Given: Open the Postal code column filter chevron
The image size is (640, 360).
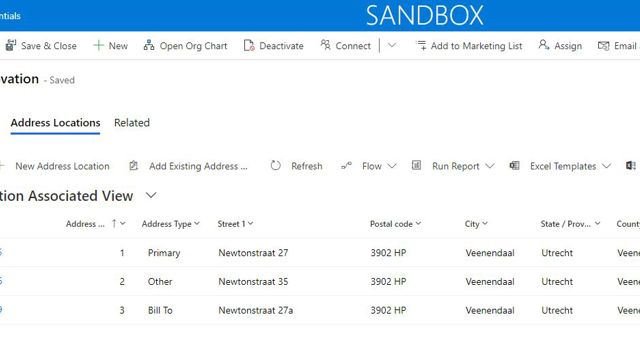Looking at the screenshot, I should point(418,223).
